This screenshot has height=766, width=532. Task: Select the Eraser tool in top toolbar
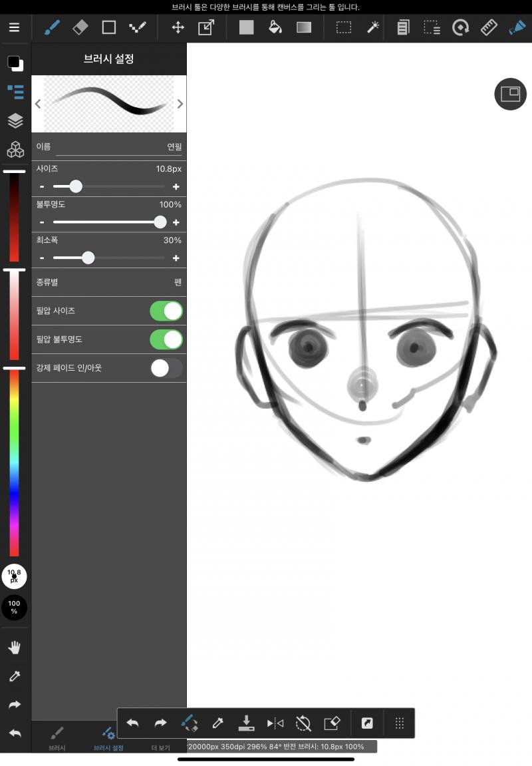coord(80,27)
